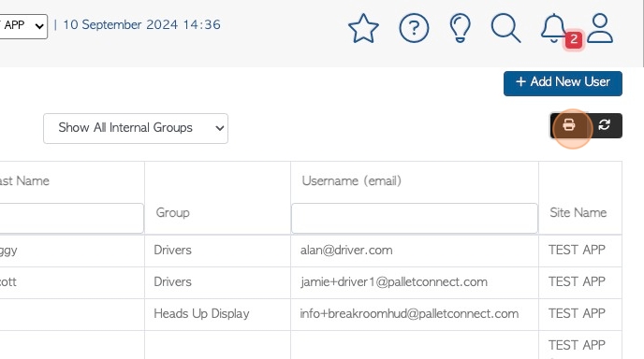
Task: Print the user list with printer icon
Action: (569, 125)
